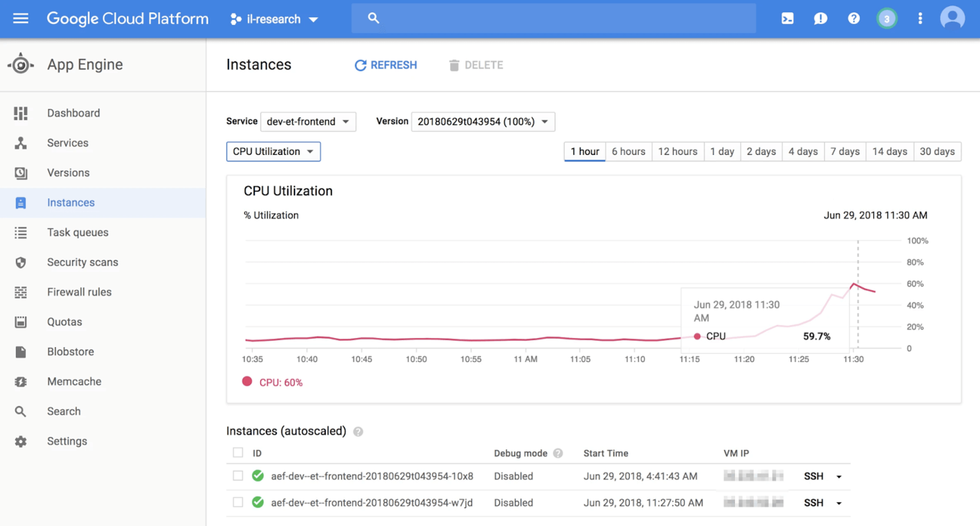Open the Version dropdown
The image size is (980, 526).
point(483,121)
